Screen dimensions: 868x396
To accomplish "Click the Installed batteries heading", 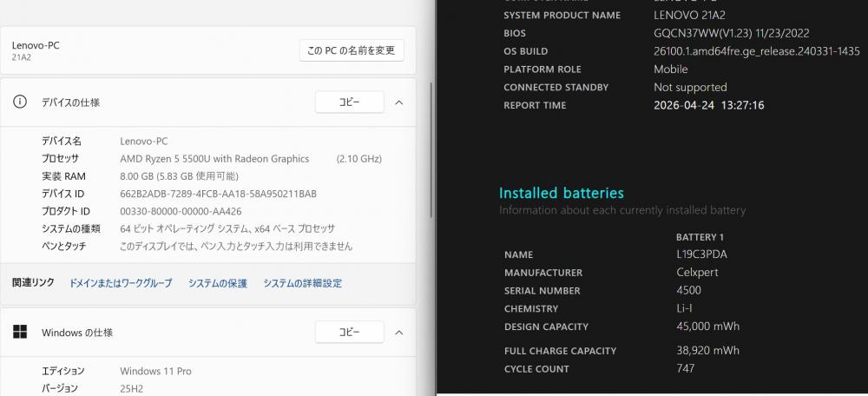I will (561, 193).
